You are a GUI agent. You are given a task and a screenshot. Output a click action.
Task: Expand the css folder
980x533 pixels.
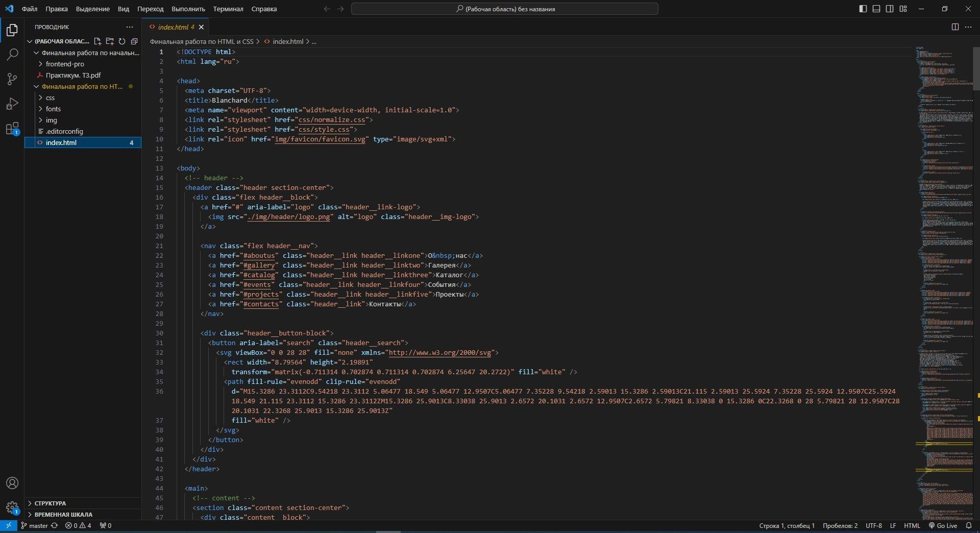coord(83,98)
